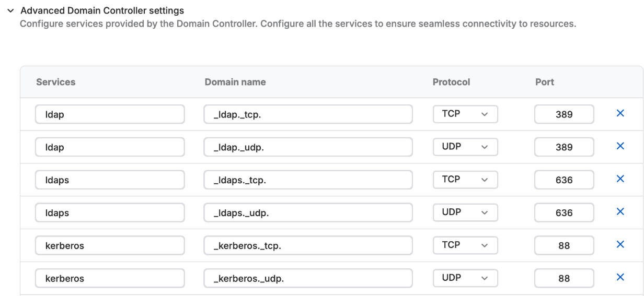This screenshot has width=644, height=296.
Task: Change protocol for _kerberos._udp. entry
Action: [465, 278]
